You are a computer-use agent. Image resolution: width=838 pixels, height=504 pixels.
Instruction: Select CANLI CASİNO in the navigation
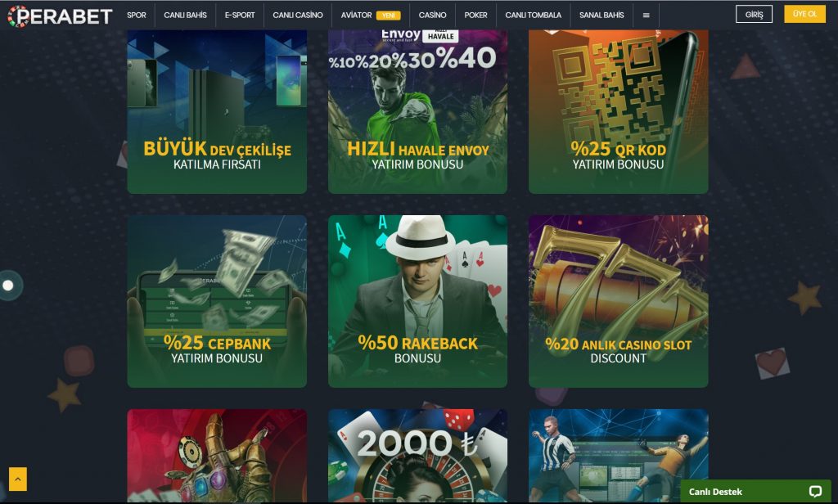pos(298,15)
